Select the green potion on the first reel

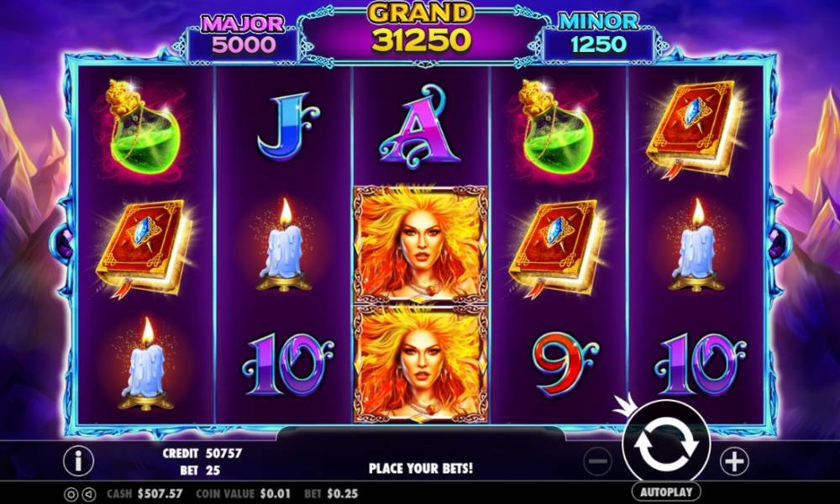click(x=144, y=128)
